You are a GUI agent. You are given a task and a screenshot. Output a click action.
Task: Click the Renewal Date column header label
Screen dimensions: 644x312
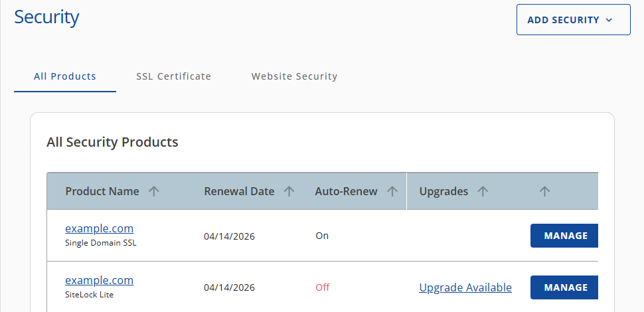click(x=239, y=191)
